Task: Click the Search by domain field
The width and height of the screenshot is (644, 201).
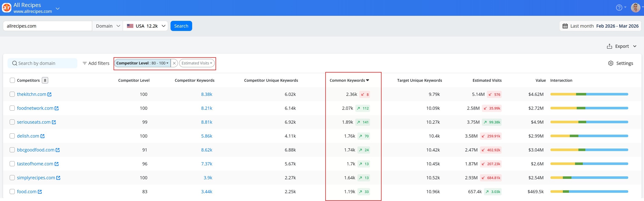Action: click(42, 63)
